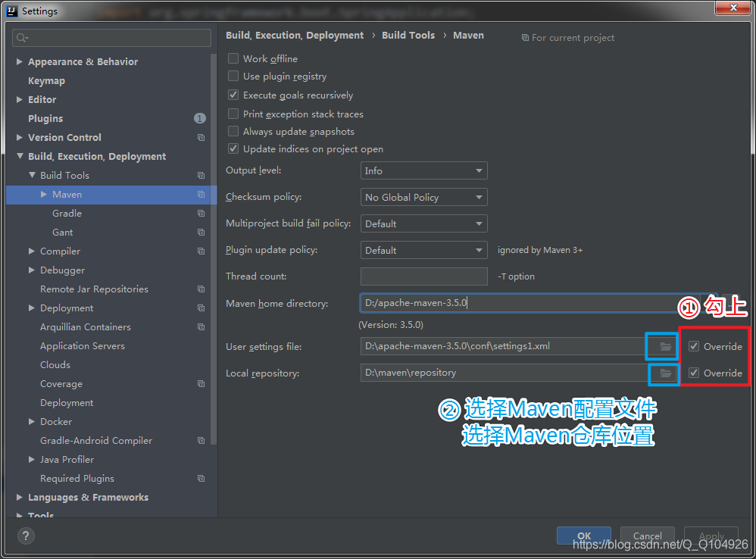756x559 pixels.
Task: Select Plugins in settings tree
Action: pyautogui.click(x=45, y=119)
